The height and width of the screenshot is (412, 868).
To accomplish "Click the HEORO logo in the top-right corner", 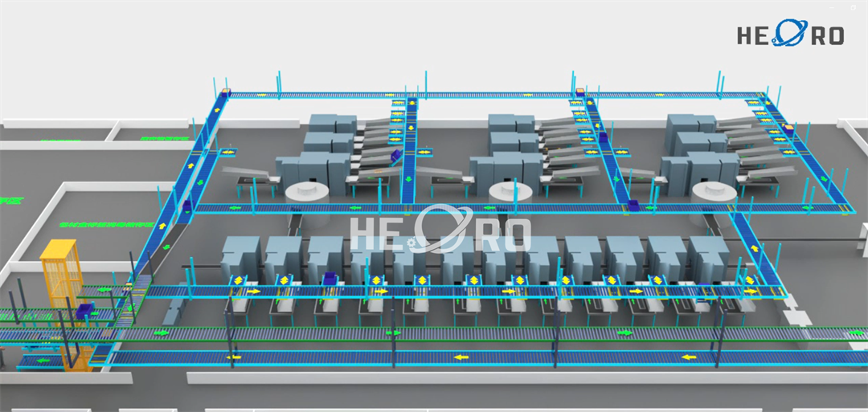I will [x=790, y=35].
